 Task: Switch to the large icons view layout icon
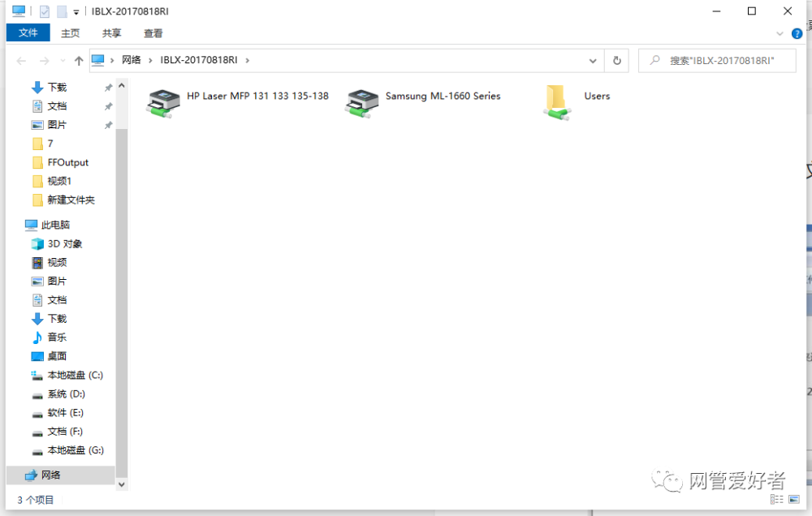pos(794,500)
